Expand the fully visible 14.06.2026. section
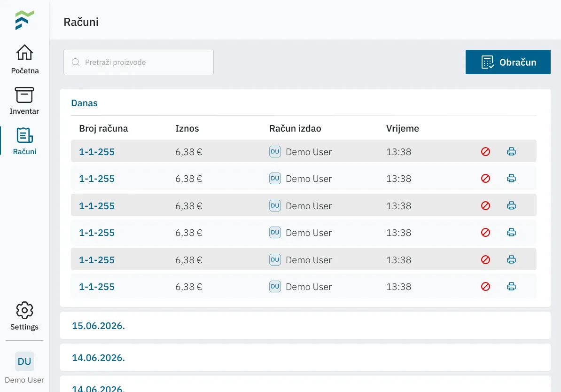Screen dimensions: 561x392 305,357
